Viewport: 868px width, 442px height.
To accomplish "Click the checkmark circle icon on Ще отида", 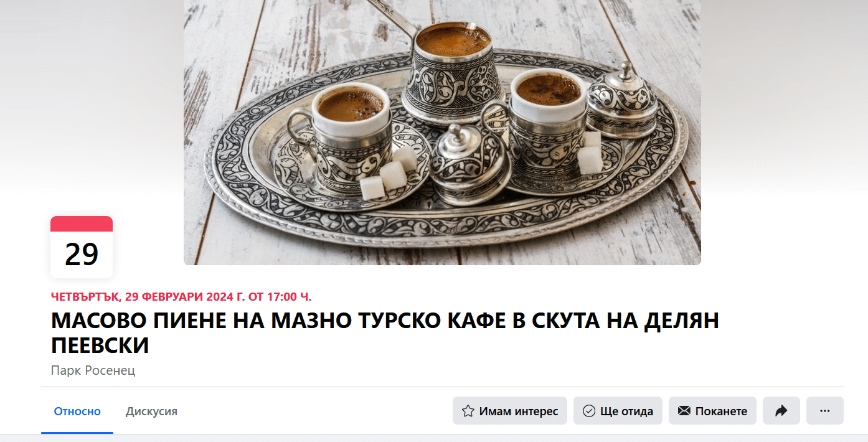I will pyautogui.click(x=588, y=411).
